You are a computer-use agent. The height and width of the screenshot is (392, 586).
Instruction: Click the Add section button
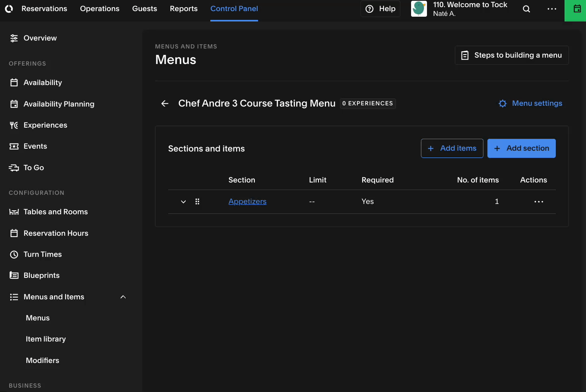coord(521,148)
